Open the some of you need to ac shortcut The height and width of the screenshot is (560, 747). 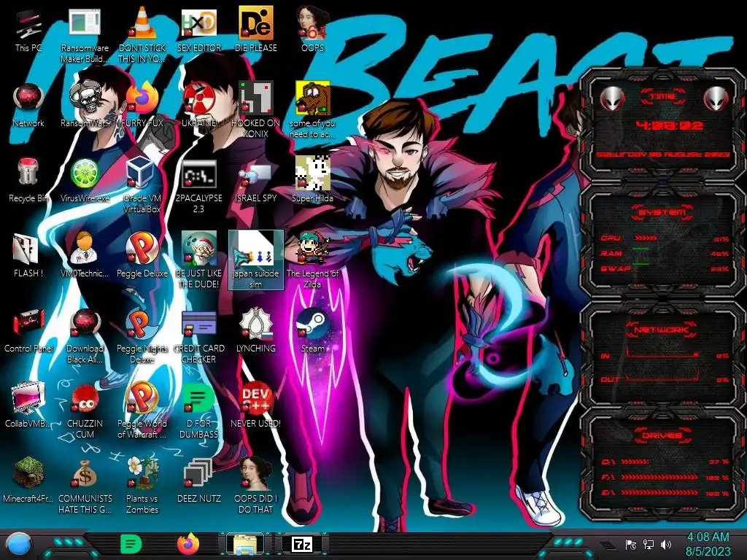[x=312, y=109]
